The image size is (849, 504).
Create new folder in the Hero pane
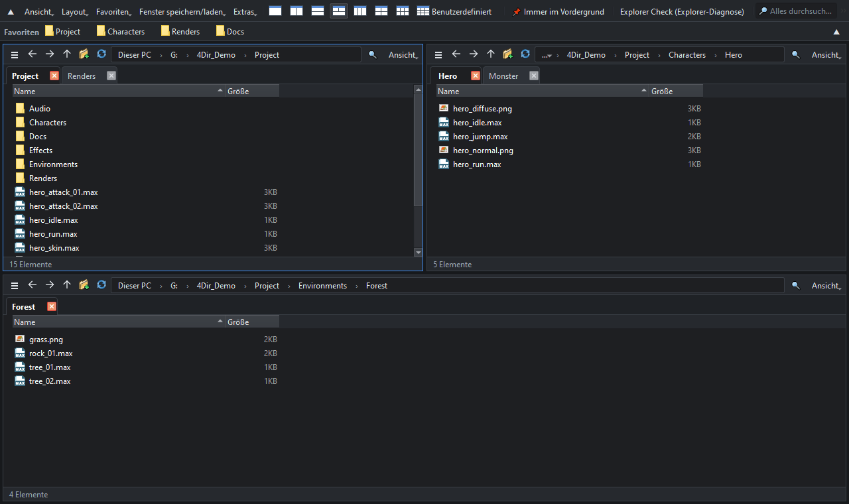(507, 54)
